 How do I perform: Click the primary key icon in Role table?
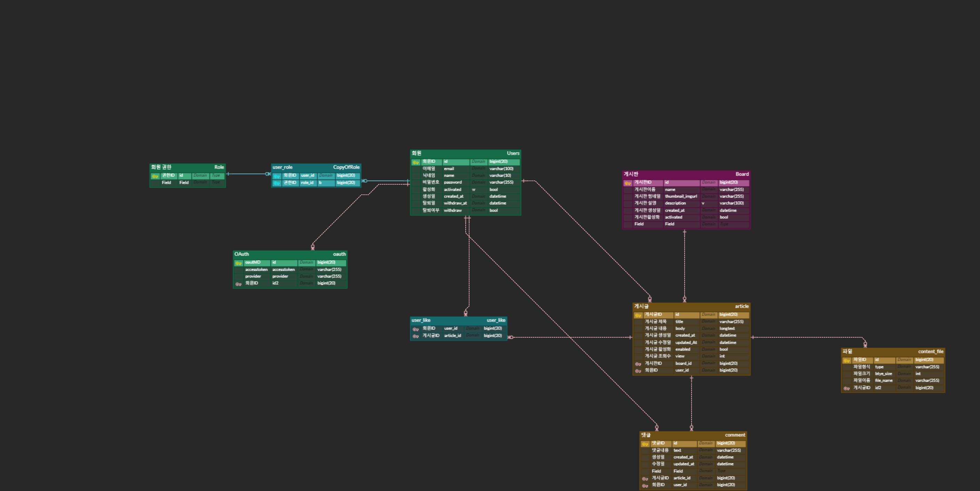[x=155, y=176]
